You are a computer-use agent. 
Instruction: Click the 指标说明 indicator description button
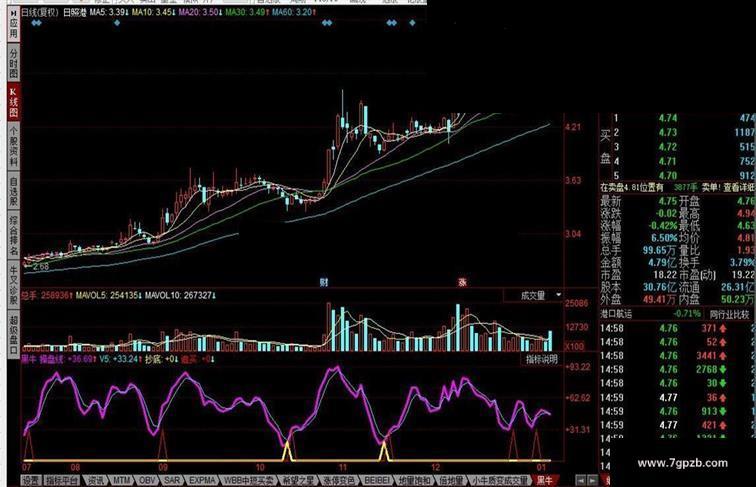541,359
